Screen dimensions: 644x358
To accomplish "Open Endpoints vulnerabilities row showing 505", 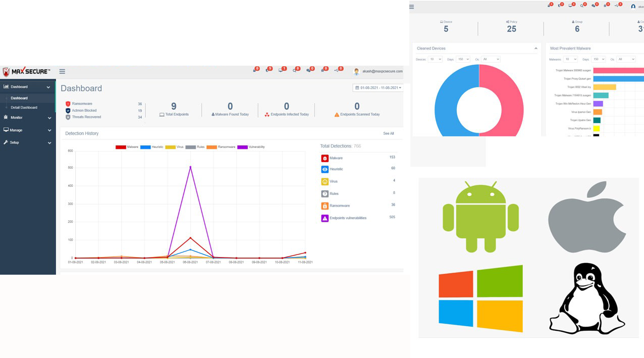I will click(358, 218).
